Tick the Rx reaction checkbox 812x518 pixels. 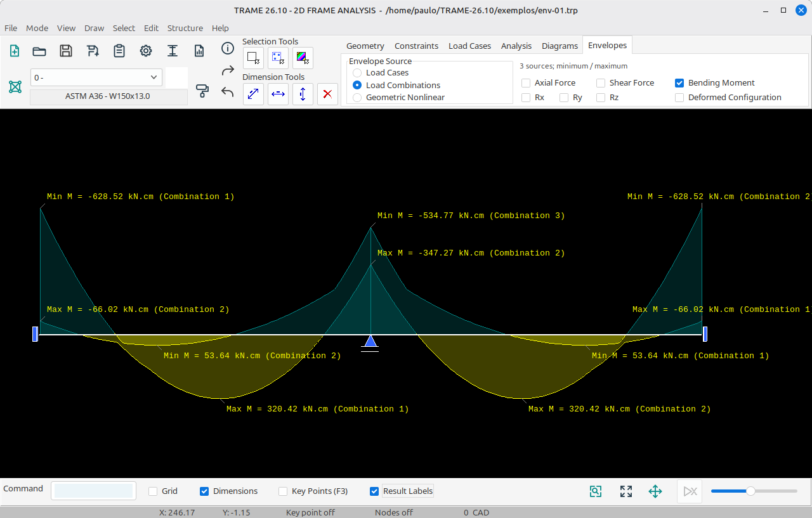tap(526, 98)
